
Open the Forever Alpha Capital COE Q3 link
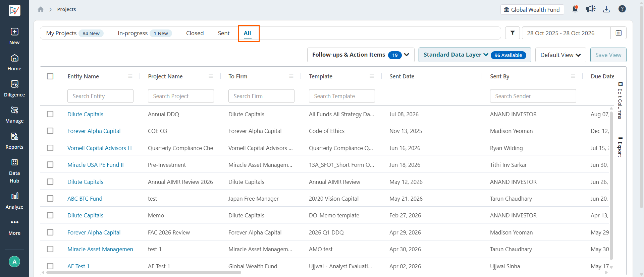[x=94, y=131]
